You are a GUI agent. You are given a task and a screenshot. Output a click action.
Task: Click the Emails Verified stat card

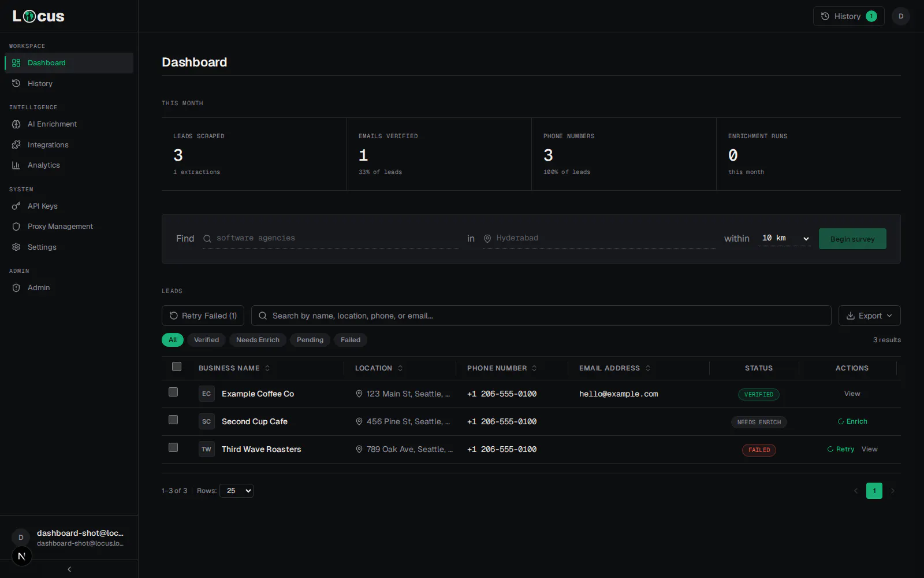coord(439,154)
